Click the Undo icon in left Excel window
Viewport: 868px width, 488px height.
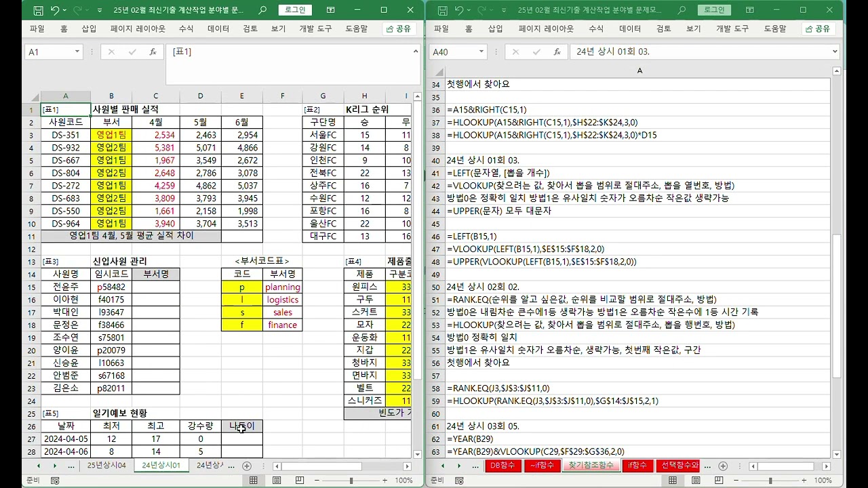point(56,10)
